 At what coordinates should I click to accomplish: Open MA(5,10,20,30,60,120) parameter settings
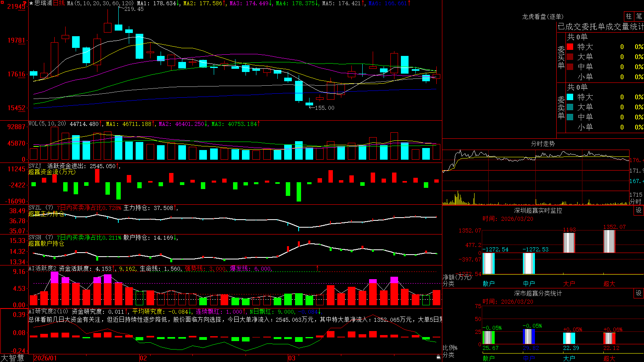[100, 3]
